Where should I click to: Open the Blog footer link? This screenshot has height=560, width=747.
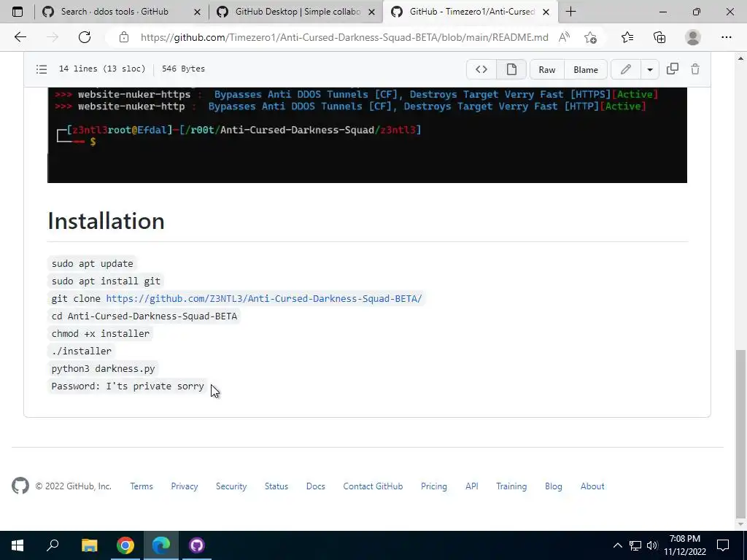(554, 486)
